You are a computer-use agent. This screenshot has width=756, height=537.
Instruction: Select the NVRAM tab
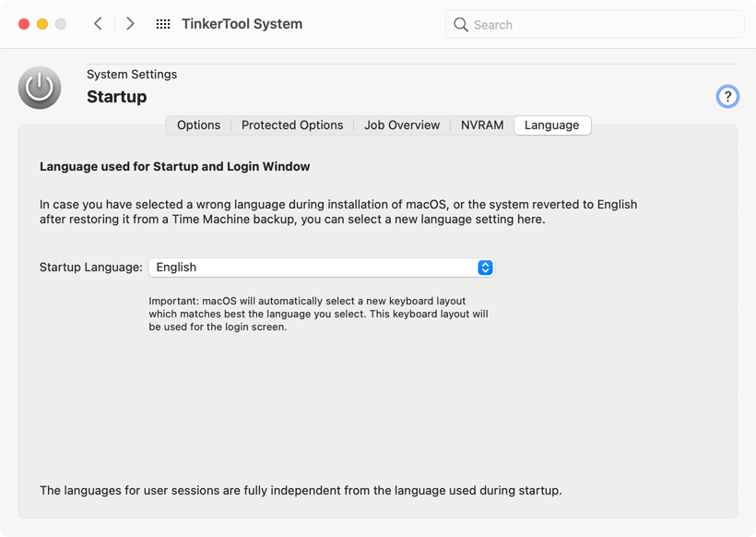(482, 125)
